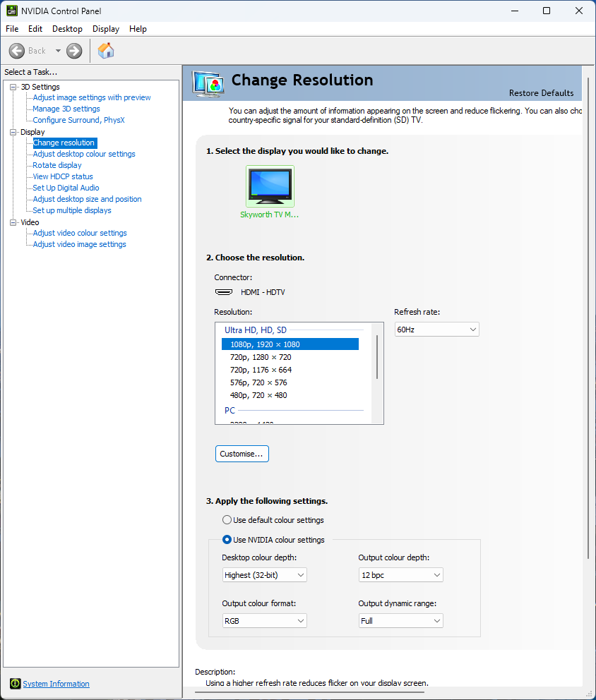The image size is (596, 700).
Task: Collapse the Display tree node
Action: [13, 132]
